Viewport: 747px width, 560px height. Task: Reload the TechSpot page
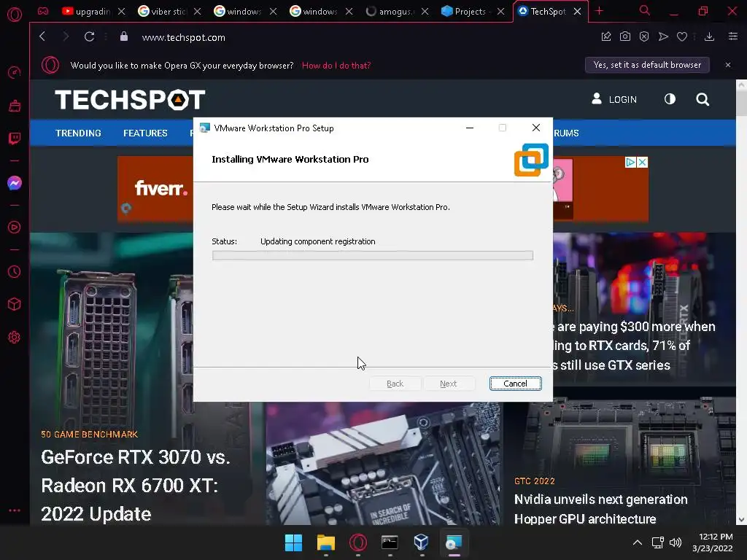tap(89, 36)
